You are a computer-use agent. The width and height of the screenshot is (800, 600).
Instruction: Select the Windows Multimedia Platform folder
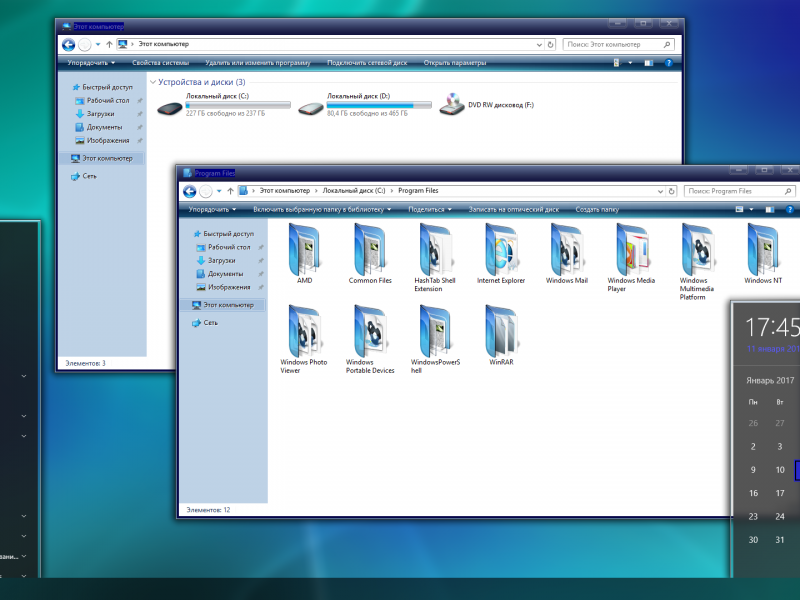696,262
